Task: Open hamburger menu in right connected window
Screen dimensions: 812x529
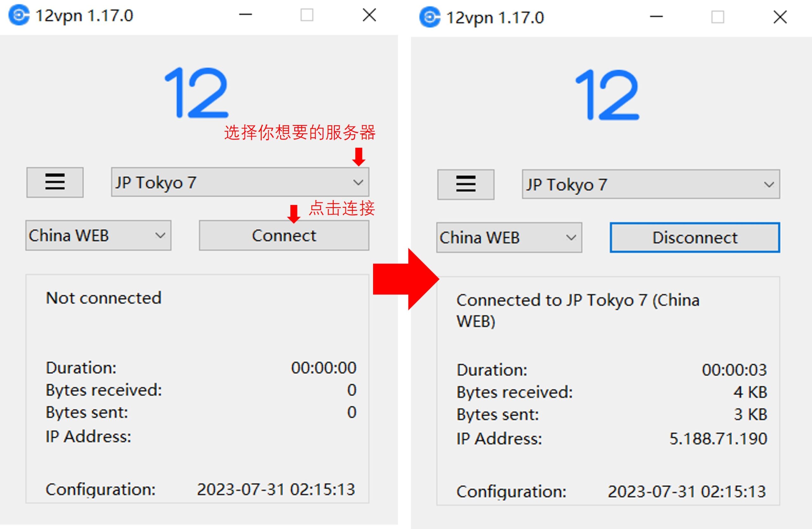Action: tap(466, 184)
